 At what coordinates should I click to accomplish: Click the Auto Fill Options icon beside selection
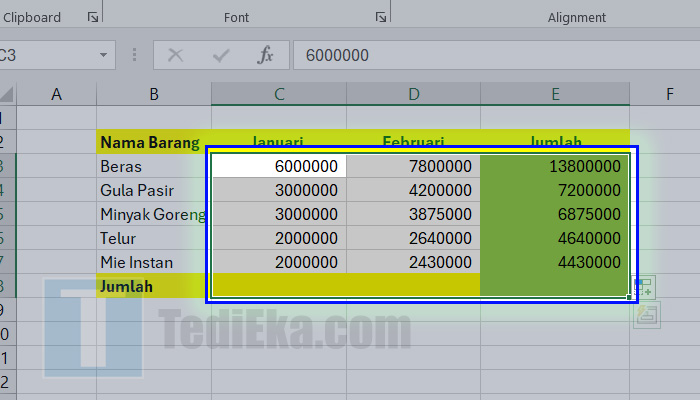(x=643, y=288)
